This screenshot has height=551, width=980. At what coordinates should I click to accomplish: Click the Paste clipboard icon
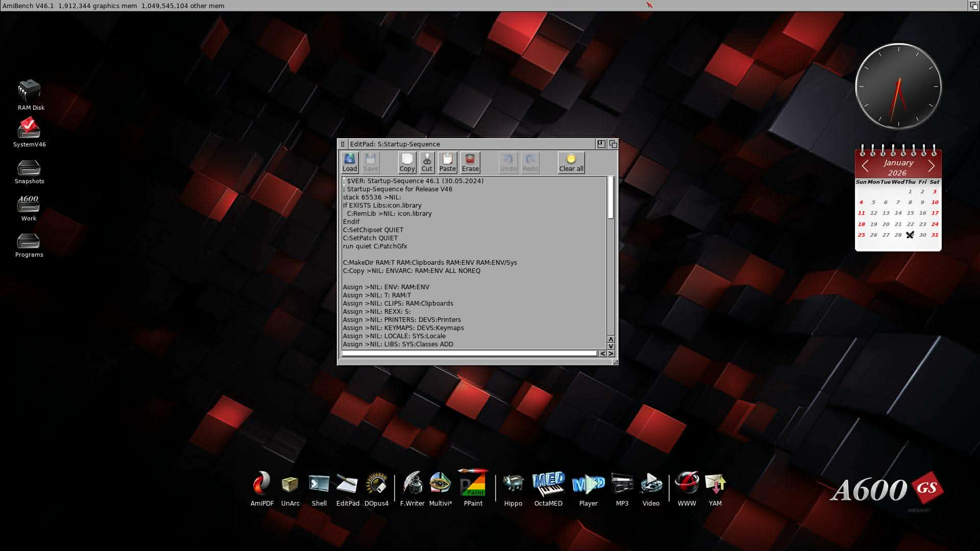tap(447, 162)
